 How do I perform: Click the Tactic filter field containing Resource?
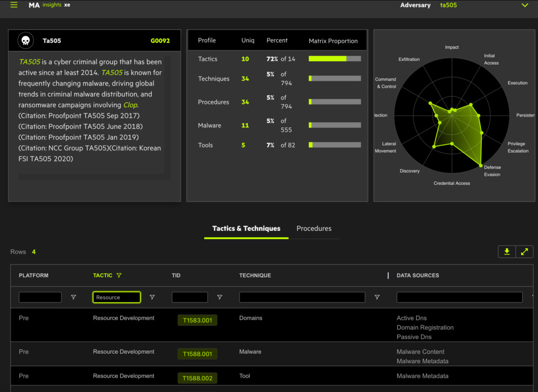tap(117, 297)
